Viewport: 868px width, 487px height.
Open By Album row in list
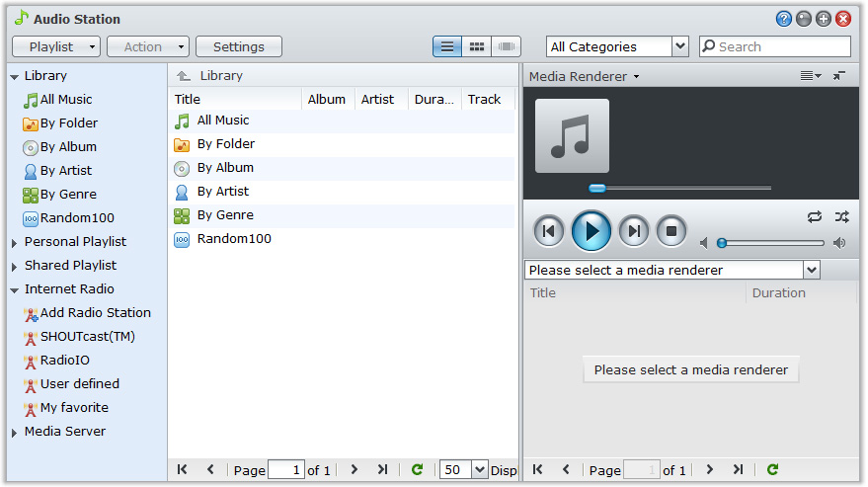click(342, 168)
